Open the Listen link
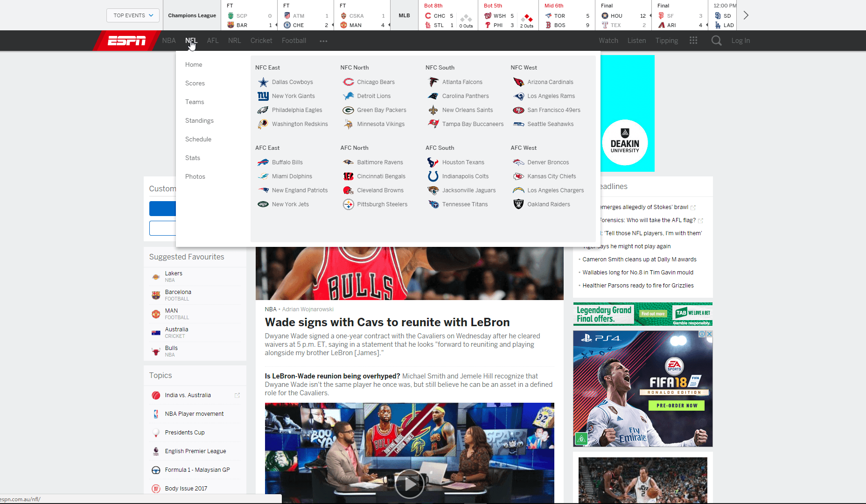The image size is (866, 504). (636, 41)
